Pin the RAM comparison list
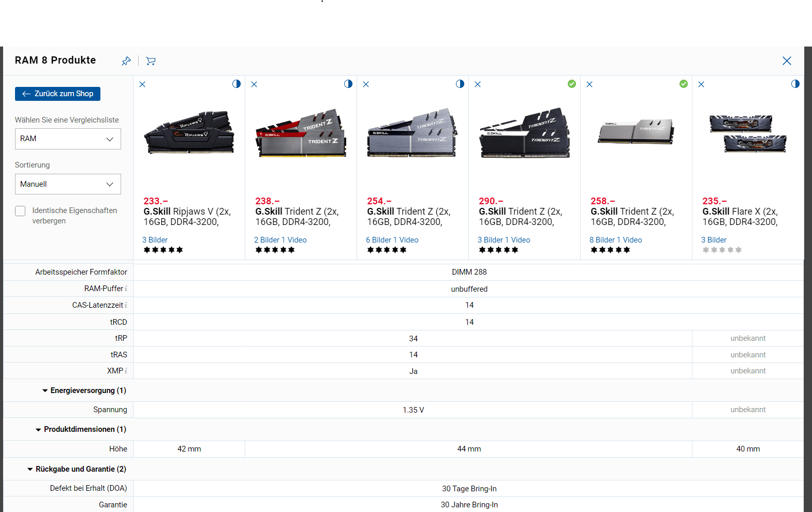The image size is (812, 512). [x=126, y=61]
